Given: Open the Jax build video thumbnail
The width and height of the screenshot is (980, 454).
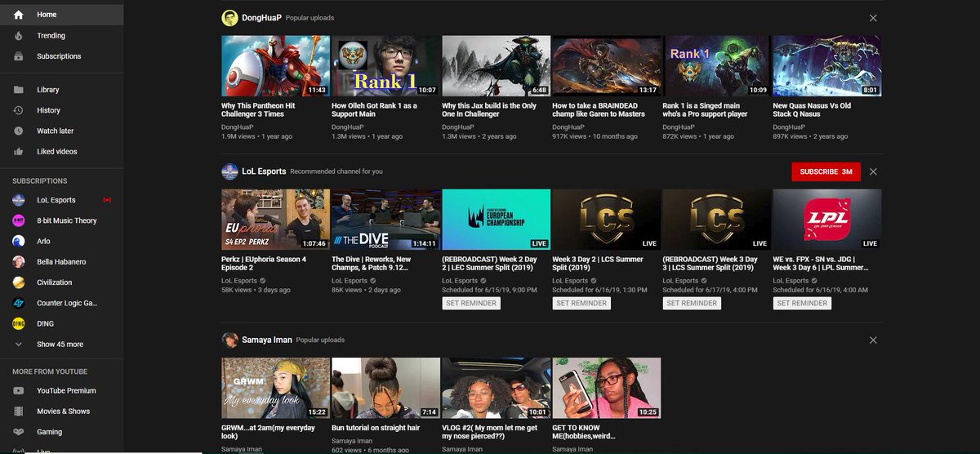Looking at the screenshot, I should pos(496,65).
